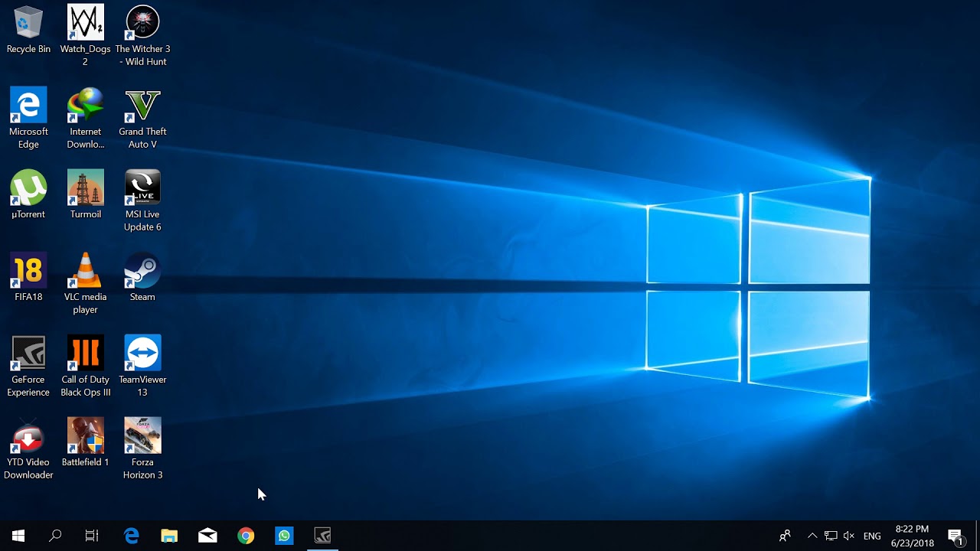Viewport: 980px width, 551px height.
Task: Select The Witcher 3 - Wild Hunt shortcut
Action: pos(142,35)
